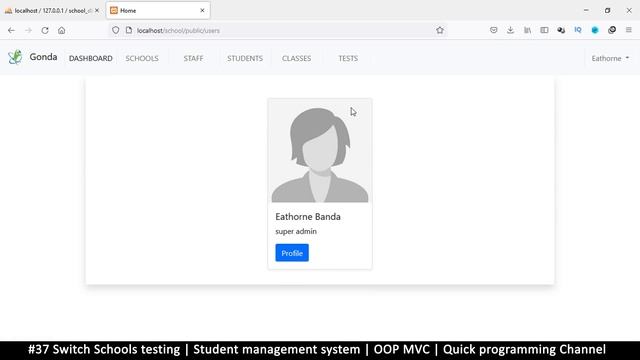640x360 pixels.
Task: Select the Home browser tab
Action: point(158,11)
